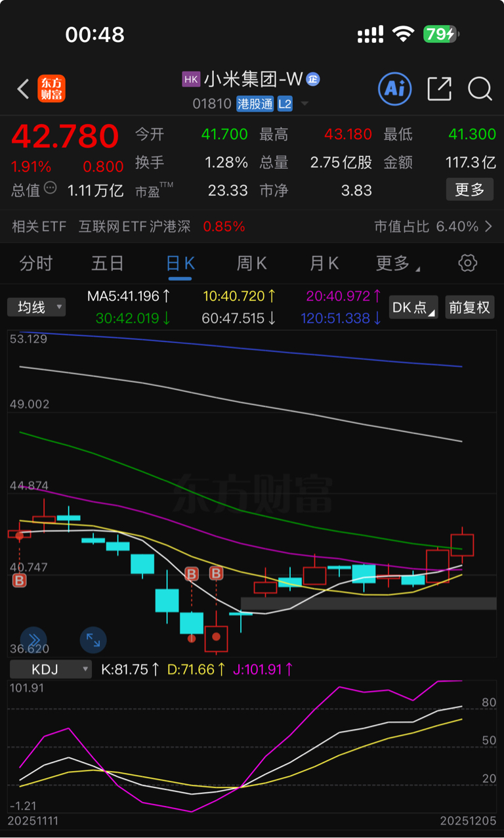Expand the 更多 period dropdown
504x838 pixels.
398,263
